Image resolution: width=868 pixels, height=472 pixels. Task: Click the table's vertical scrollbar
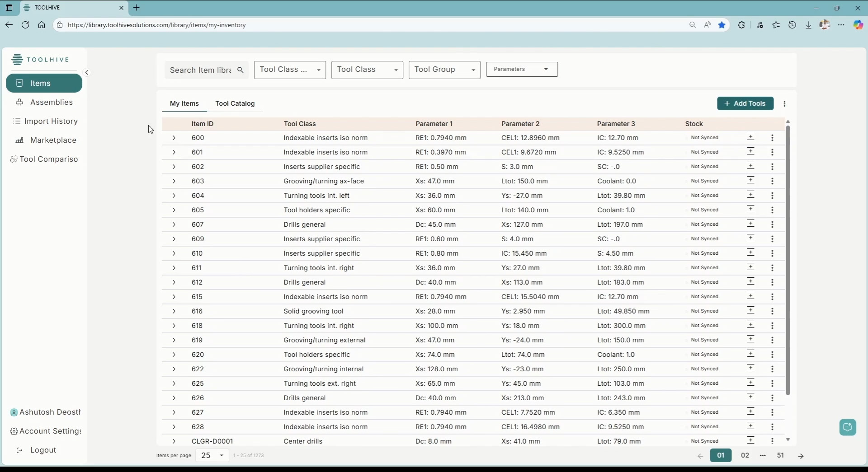point(788,260)
